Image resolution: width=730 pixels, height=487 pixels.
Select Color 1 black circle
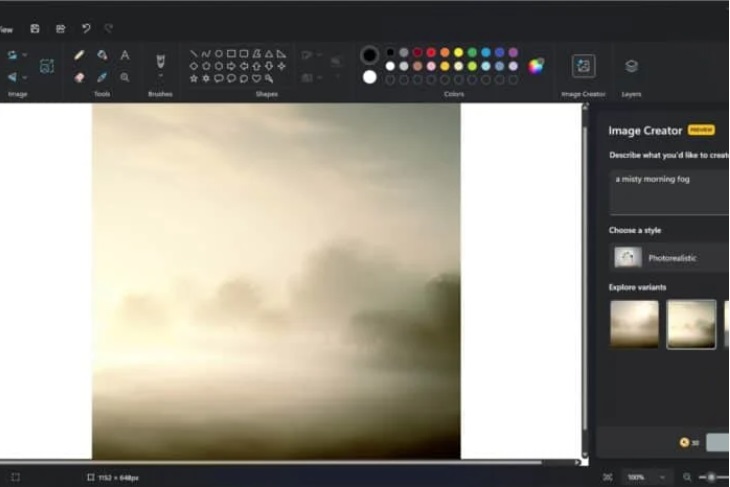pos(370,55)
